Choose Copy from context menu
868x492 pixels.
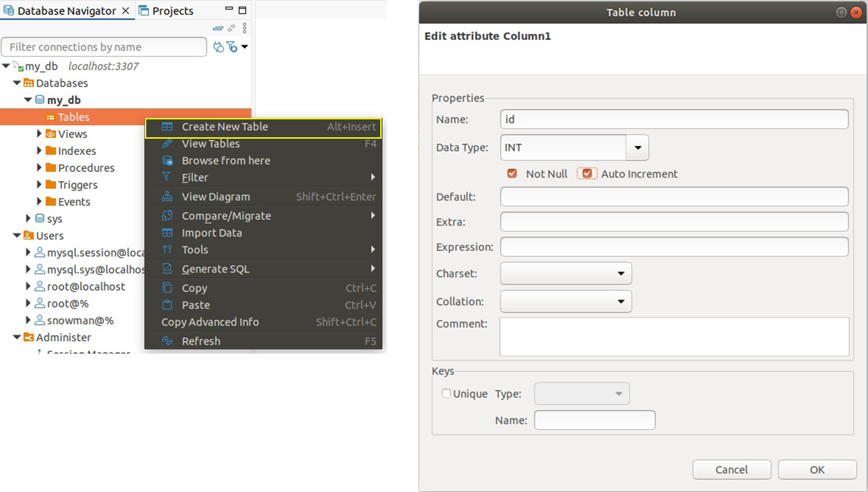[x=263, y=288]
